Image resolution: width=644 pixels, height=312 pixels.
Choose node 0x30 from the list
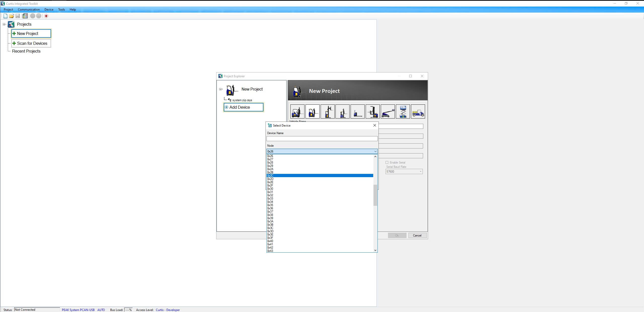pos(320,189)
